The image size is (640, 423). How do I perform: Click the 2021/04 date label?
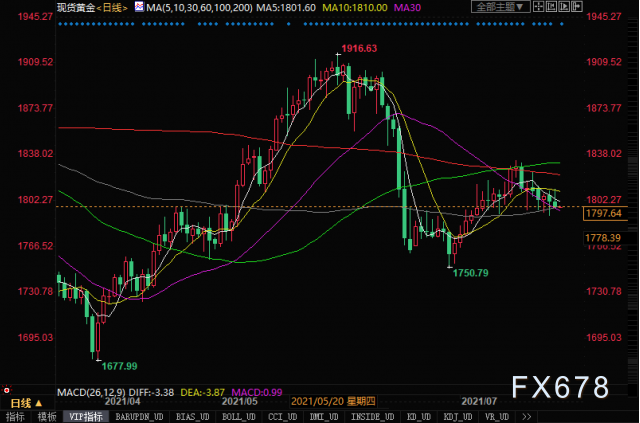(x=122, y=401)
